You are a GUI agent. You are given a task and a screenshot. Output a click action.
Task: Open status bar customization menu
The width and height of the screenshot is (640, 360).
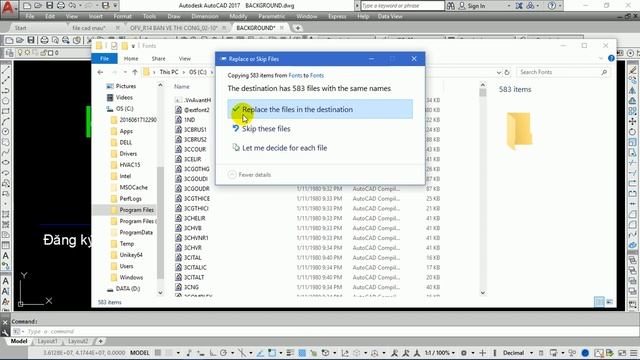pyautogui.click(x=634, y=353)
